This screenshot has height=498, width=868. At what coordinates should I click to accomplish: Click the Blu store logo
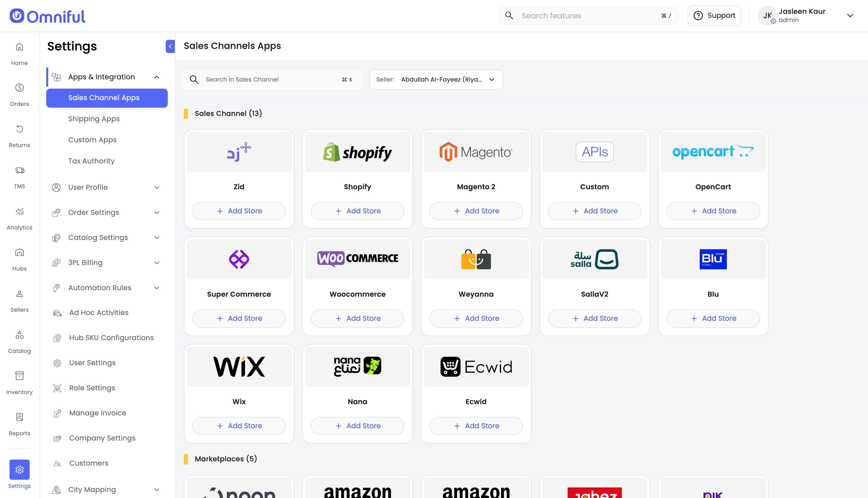713,259
